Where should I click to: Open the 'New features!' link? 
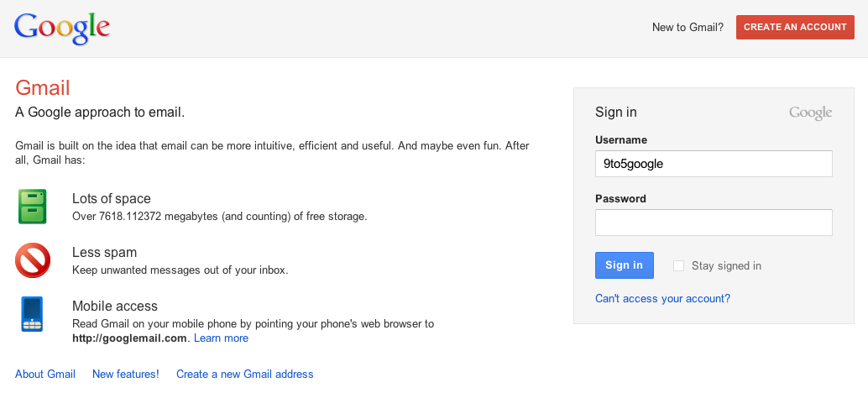click(125, 375)
